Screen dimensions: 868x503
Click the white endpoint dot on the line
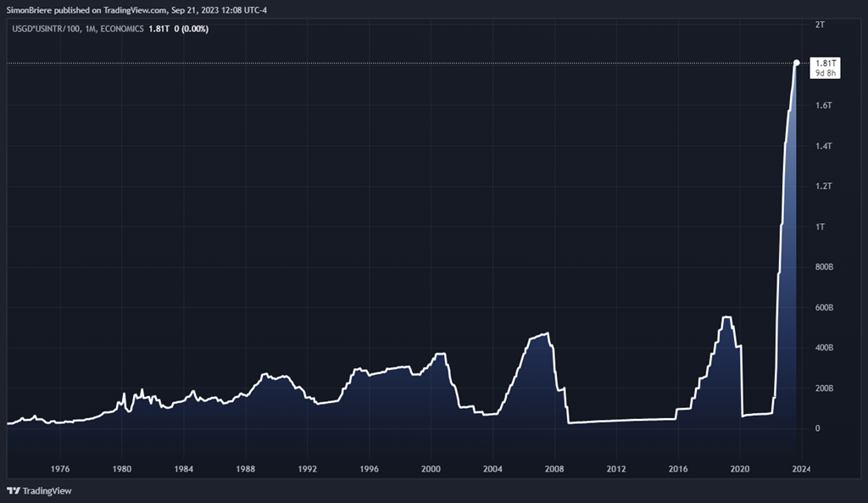(796, 62)
